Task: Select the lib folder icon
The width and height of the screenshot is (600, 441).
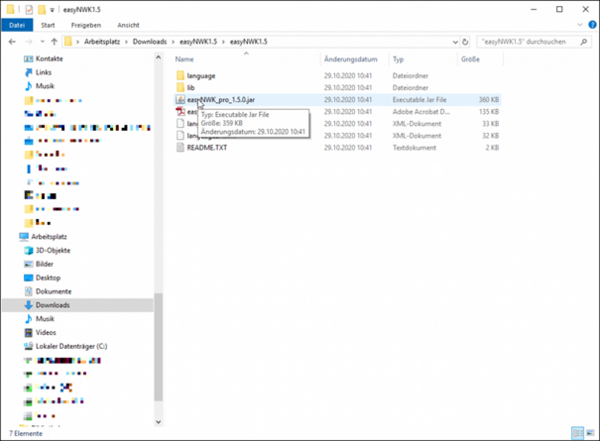Action: [180, 88]
